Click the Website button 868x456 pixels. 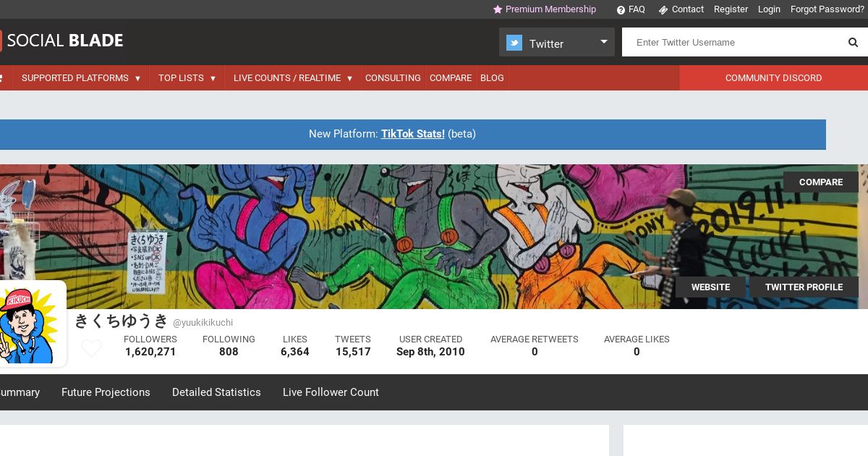point(710,287)
